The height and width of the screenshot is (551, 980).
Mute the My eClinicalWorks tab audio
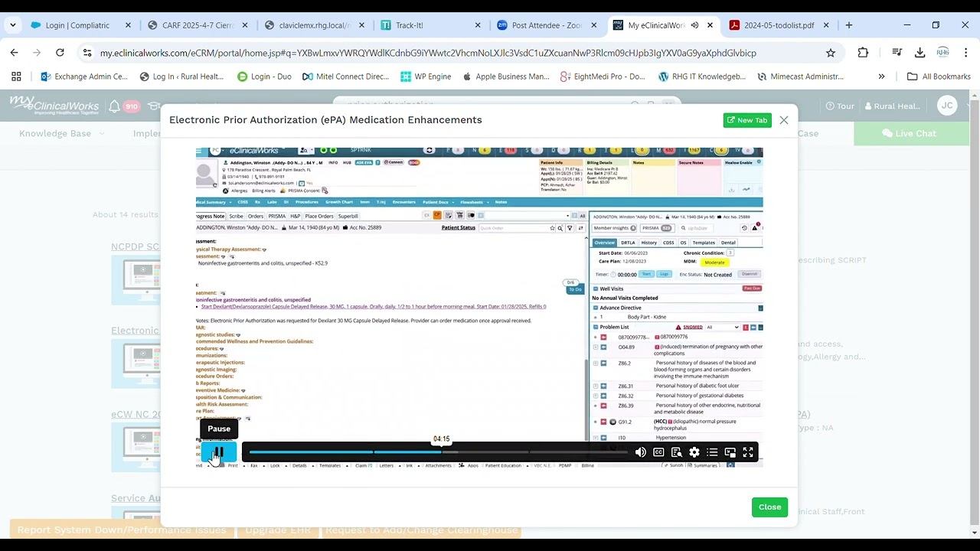pyautogui.click(x=694, y=25)
